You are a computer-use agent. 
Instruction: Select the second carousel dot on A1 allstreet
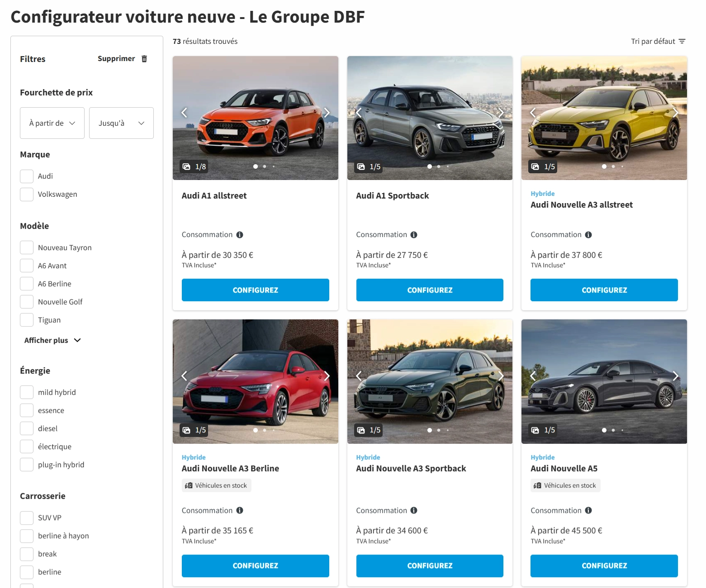[265, 166]
